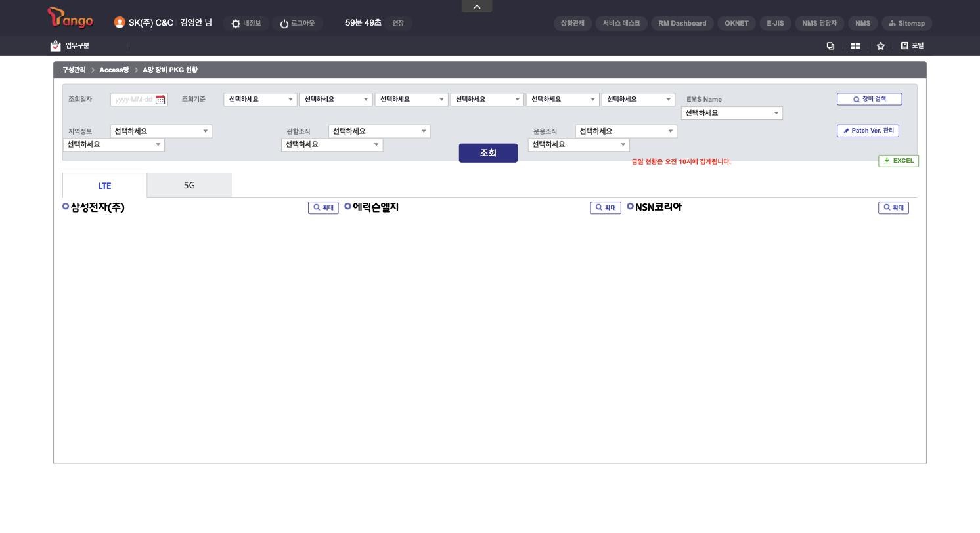Open the sixth 조회기준 dropdown
Viewport: 980px width, 533px height.
tap(638, 99)
